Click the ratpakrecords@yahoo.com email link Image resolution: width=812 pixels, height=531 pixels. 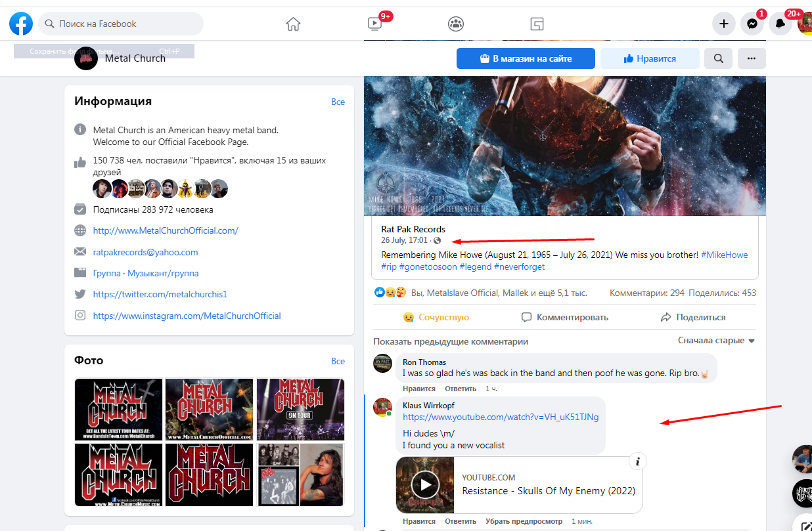pos(145,252)
